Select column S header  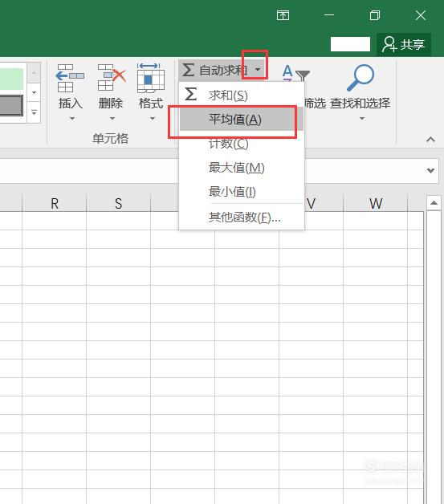pyautogui.click(x=118, y=203)
